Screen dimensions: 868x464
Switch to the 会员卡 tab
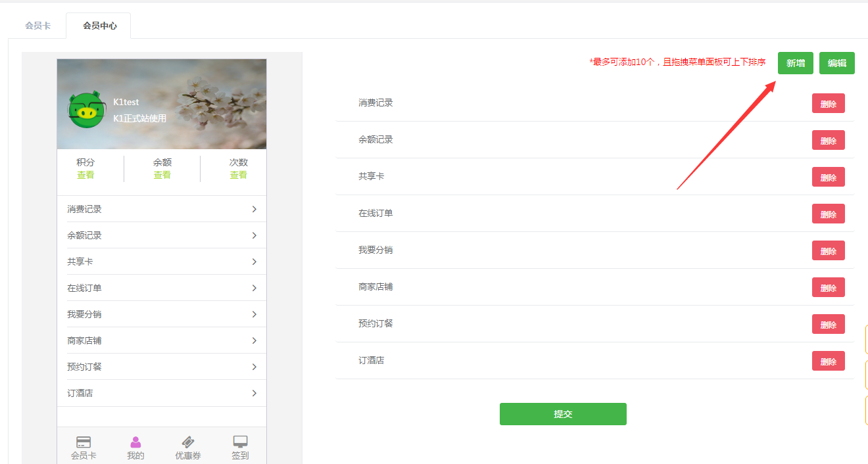coord(37,26)
